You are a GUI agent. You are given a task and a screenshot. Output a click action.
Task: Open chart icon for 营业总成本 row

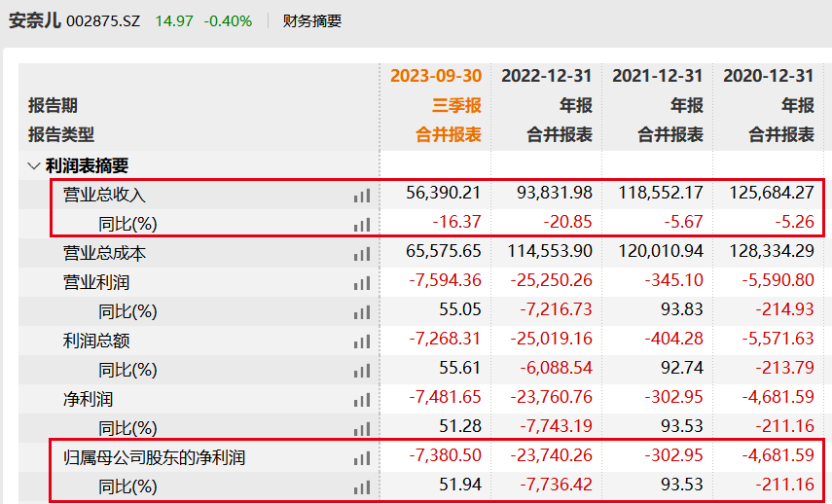362,254
